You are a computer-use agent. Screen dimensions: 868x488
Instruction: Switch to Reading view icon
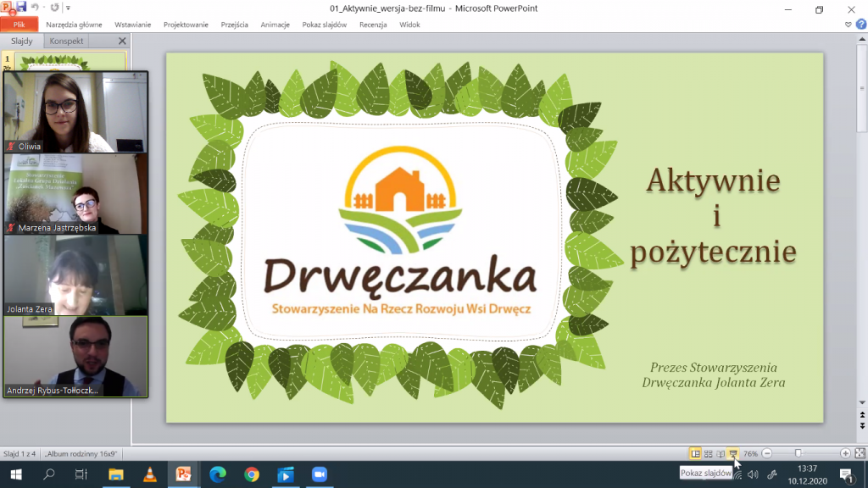(721, 454)
